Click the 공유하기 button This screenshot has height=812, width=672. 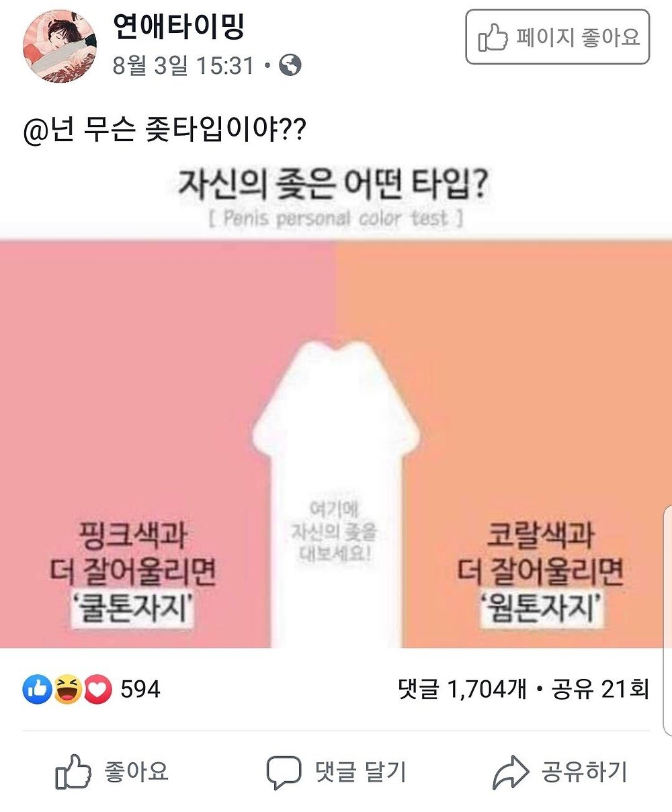pyautogui.click(x=560, y=772)
